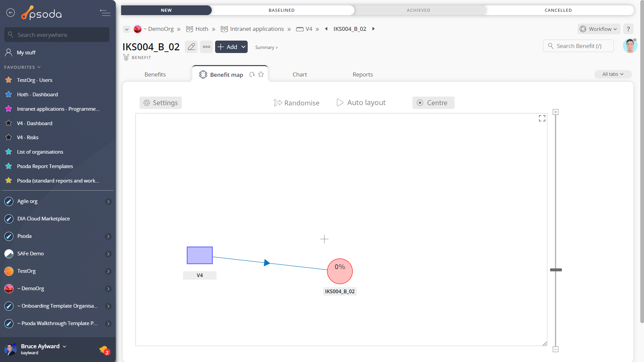
Task: Click the back arrow circle icon
Action: point(11,13)
